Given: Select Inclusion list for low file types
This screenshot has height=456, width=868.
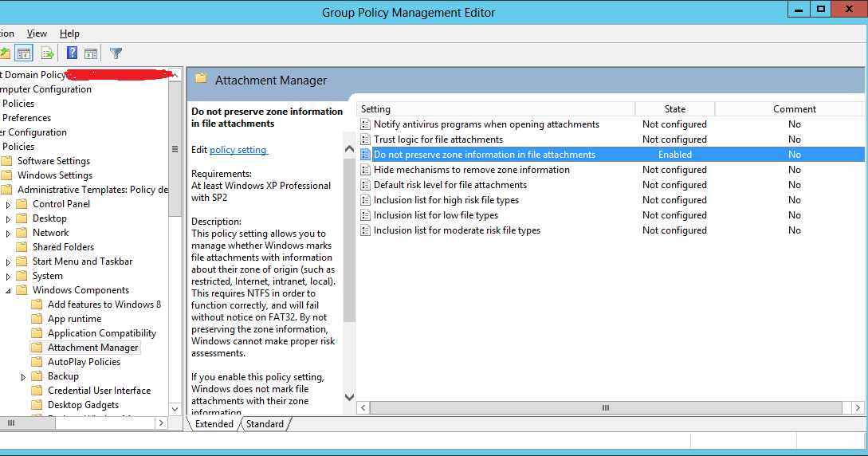Looking at the screenshot, I should tap(436, 215).
